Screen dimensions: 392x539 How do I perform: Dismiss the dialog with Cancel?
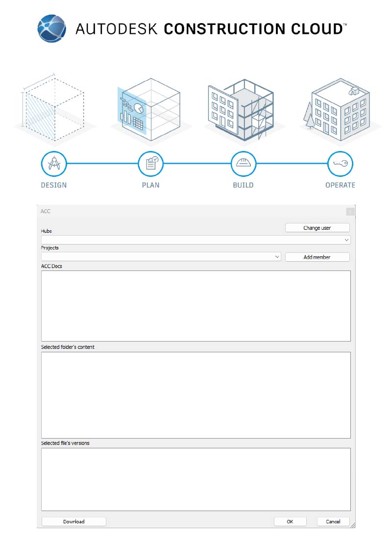coord(333,521)
